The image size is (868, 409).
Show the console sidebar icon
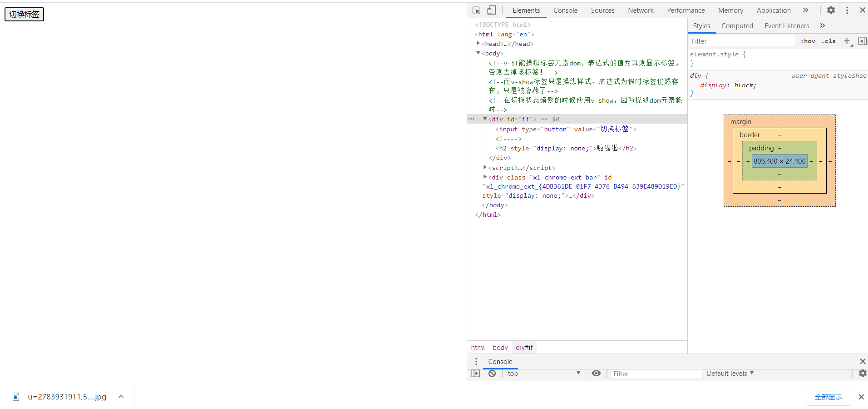click(x=475, y=374)
